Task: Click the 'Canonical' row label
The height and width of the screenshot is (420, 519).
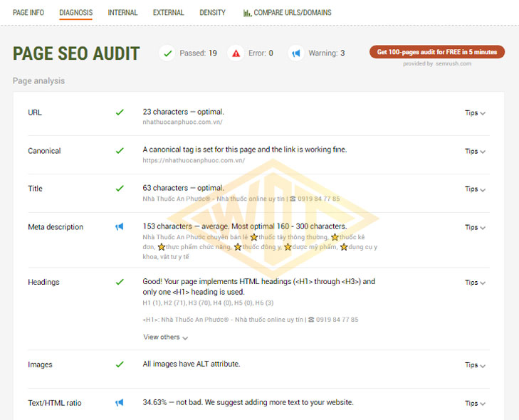Action: (44, 151)
